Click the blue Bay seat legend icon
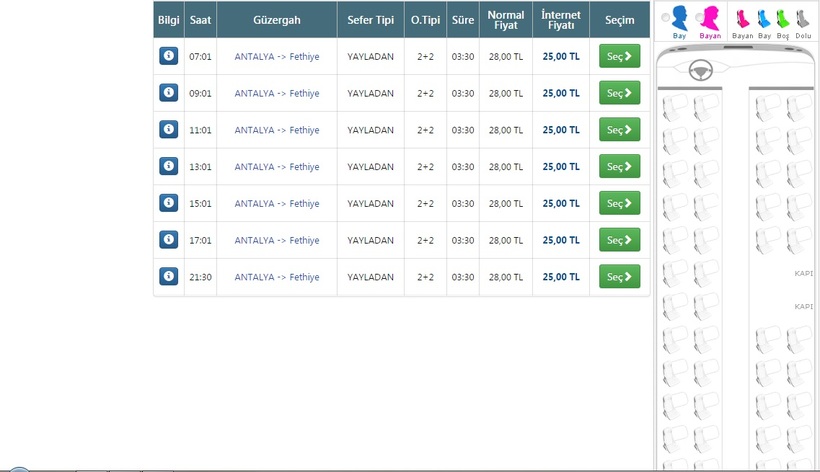The image size is (820, 472). tap(764, 18)
